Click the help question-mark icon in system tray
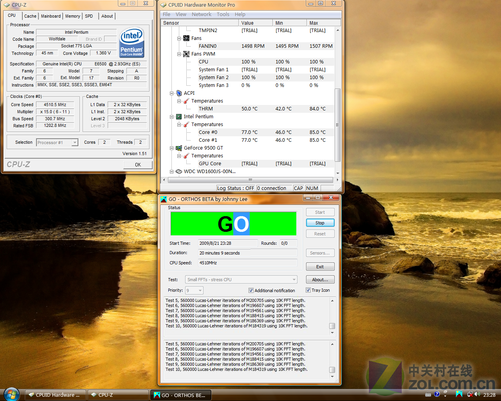The height and width of the screenshot is (401, 501). point(437,395)
